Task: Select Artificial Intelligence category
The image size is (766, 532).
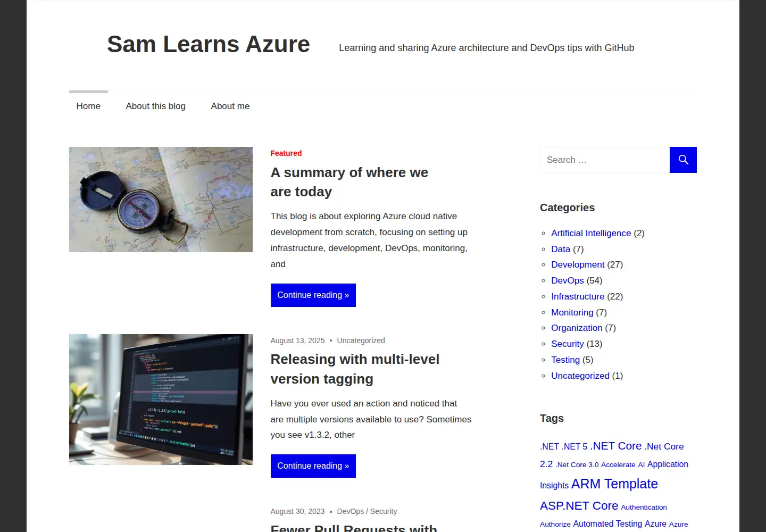Action: [x=591, y=233]
